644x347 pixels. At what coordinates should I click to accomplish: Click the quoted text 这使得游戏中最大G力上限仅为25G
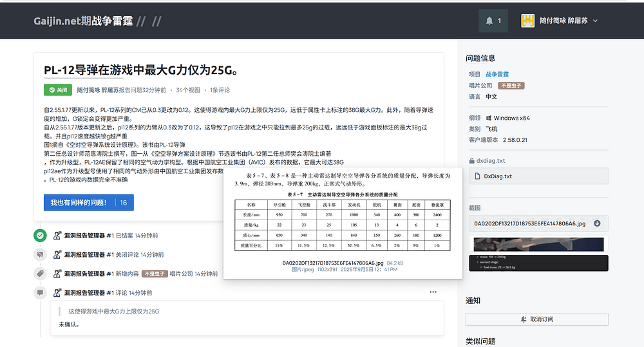[x=114, y=312]
